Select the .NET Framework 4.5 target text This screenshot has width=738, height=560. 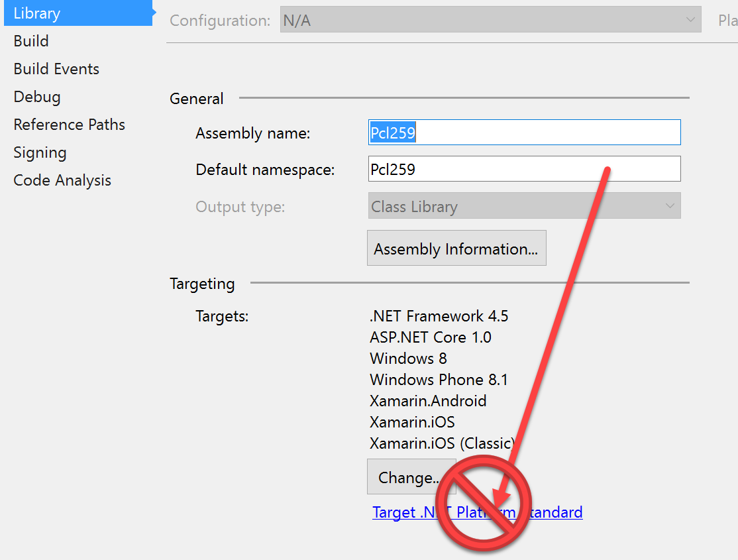tap(439, 316)
